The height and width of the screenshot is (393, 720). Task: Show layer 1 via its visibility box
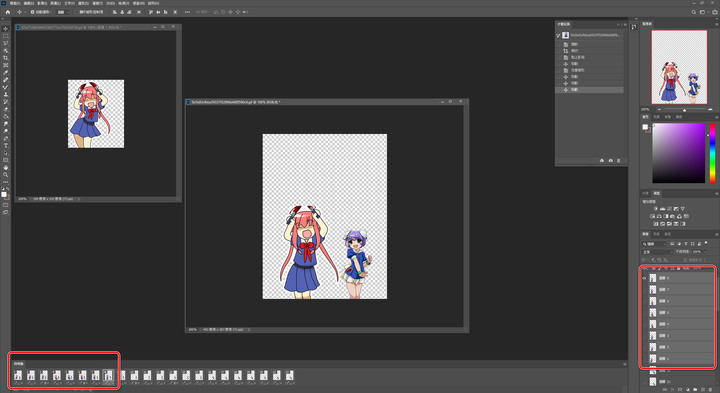pyautogui.click(x=644, y=359)
